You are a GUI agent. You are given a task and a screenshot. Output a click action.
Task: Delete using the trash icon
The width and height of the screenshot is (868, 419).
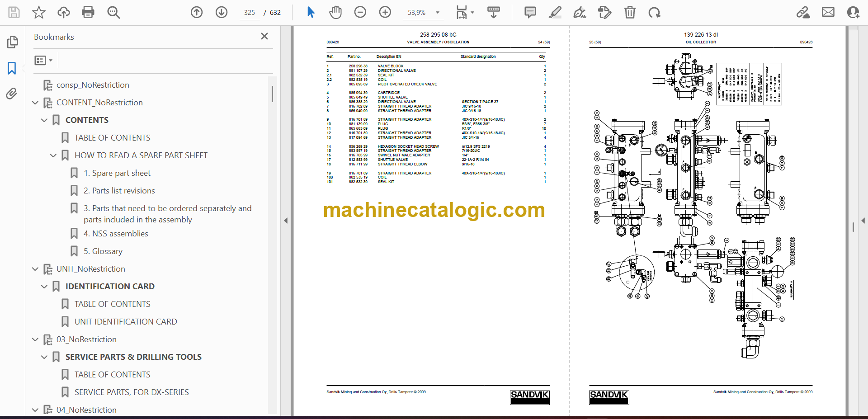point(630,12)
